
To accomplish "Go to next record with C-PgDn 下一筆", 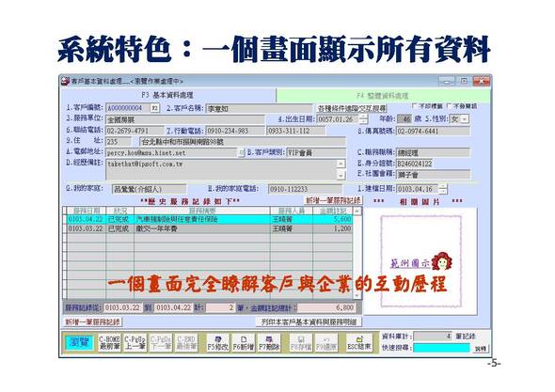I will pyautogui.click(x=160, y=342).
